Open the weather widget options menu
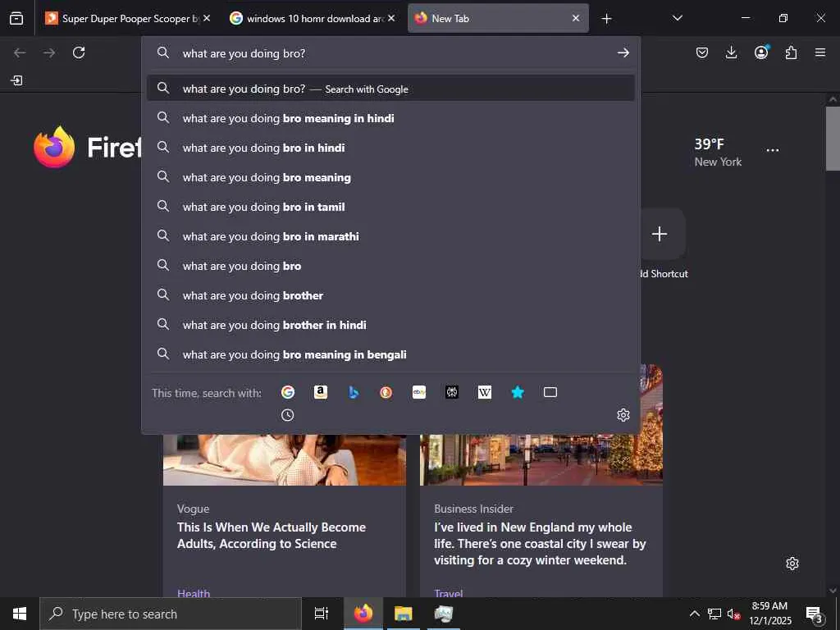840x630 pixels. (773, 150)
